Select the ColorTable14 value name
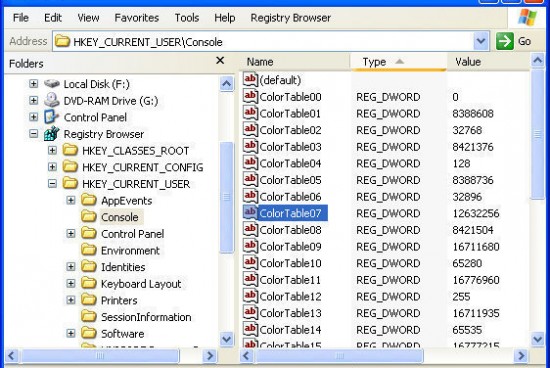 (x=290, y=330)
